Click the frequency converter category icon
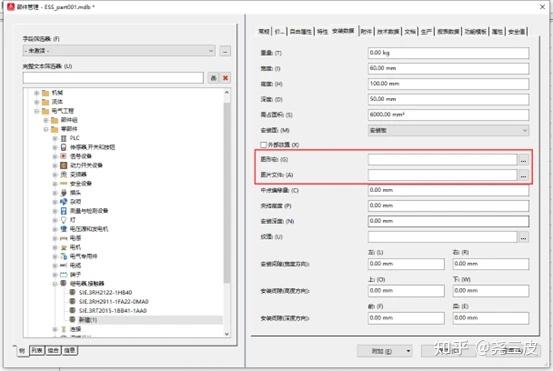 tap(63, 174)
